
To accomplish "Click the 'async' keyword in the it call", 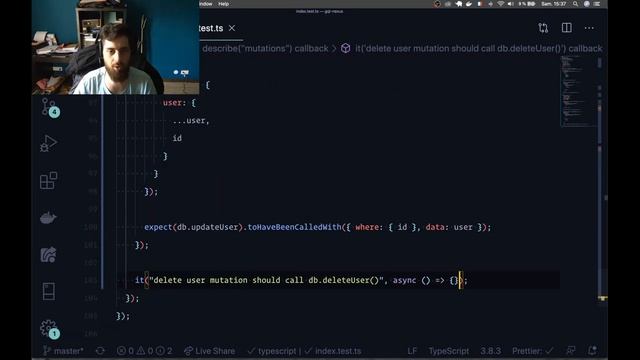I will [x=404, y=280].
